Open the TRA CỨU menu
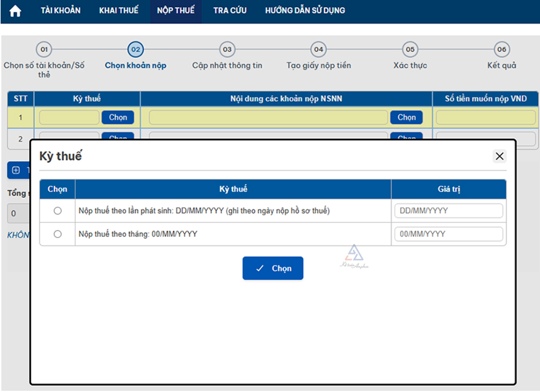This screenshot has height=392, width=540. point(230,11)
